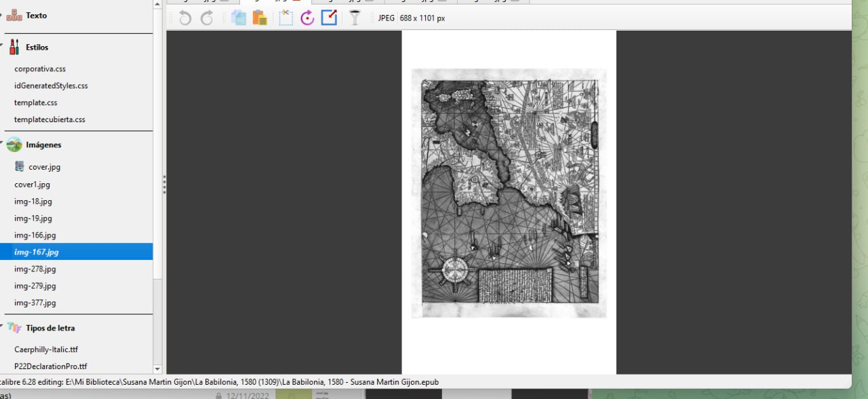
Task: Open idGeneratedStyles.css in the file list
Action: pos(51,86)
